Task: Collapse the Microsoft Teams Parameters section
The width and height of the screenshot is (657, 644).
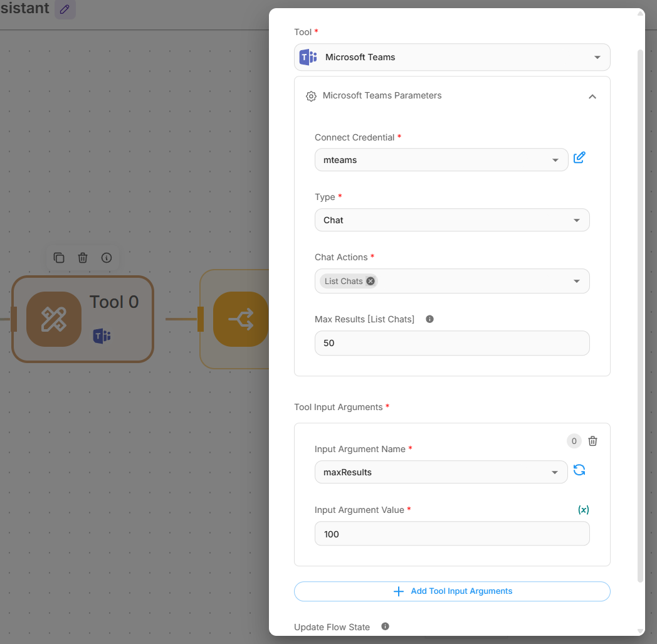Action: coord(592,97)
